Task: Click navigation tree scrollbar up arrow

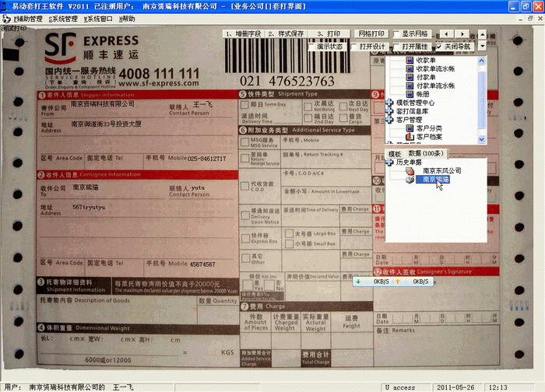Action: 482,61
